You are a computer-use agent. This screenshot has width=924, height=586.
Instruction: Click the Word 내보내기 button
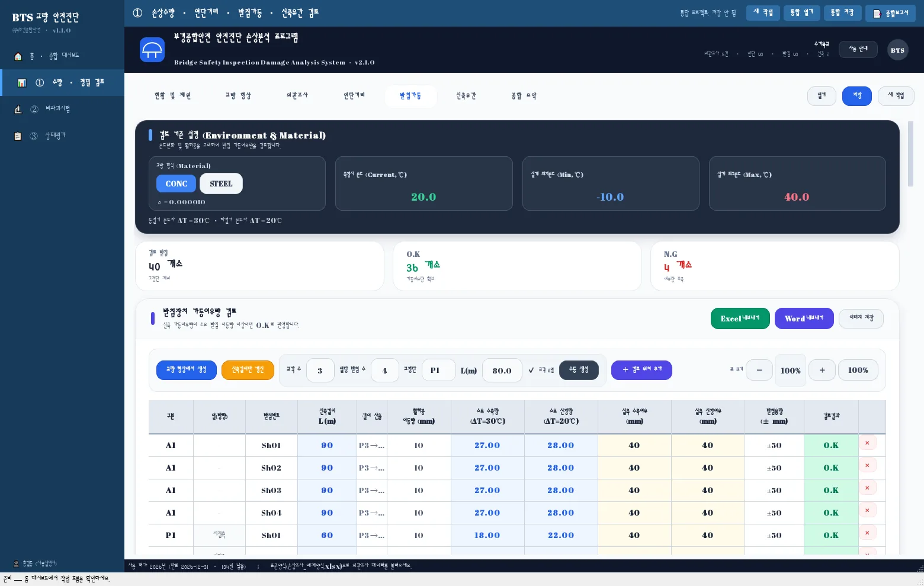point(804,318)
